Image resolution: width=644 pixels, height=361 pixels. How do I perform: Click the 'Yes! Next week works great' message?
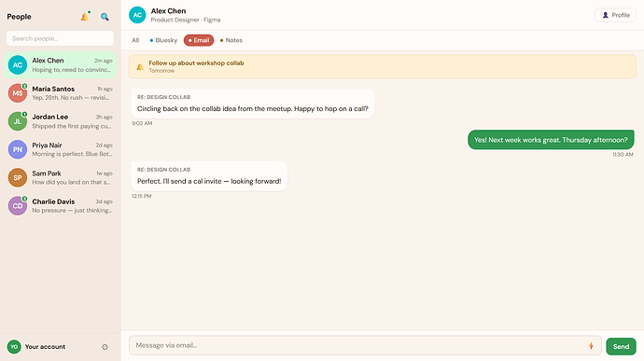point(551,140)
